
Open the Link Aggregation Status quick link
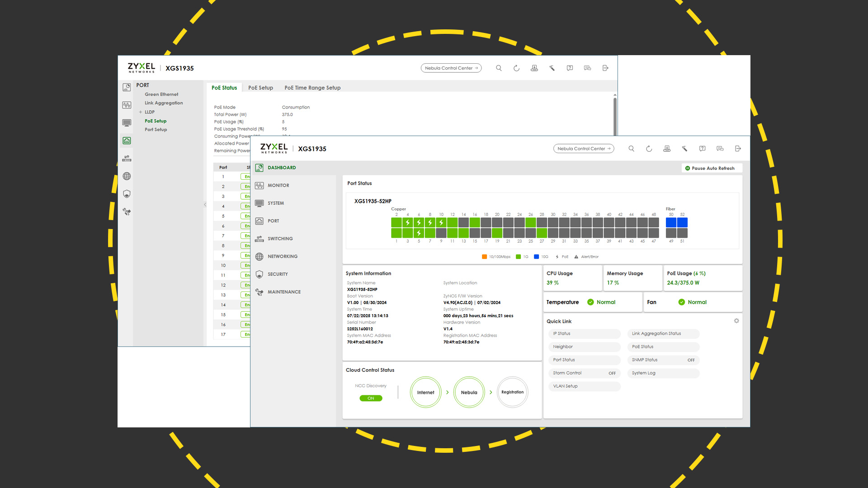tap(663, 334)
